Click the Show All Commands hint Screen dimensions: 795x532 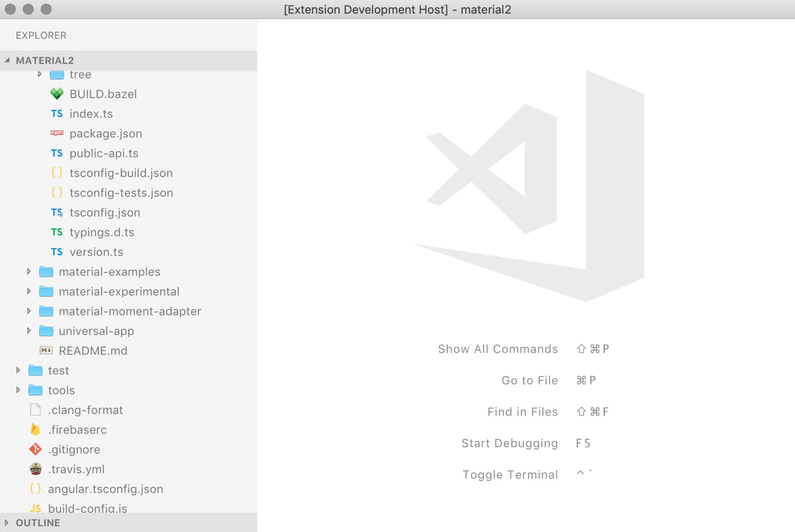pos(498,349)
